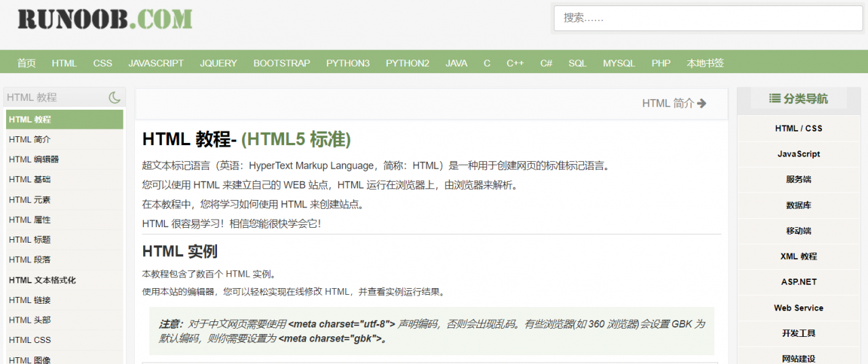The width and height of the screenshot is (868, 364).
Task: Open the HTML 链接 sidebar chapter
Action: [x=30, y=300]
